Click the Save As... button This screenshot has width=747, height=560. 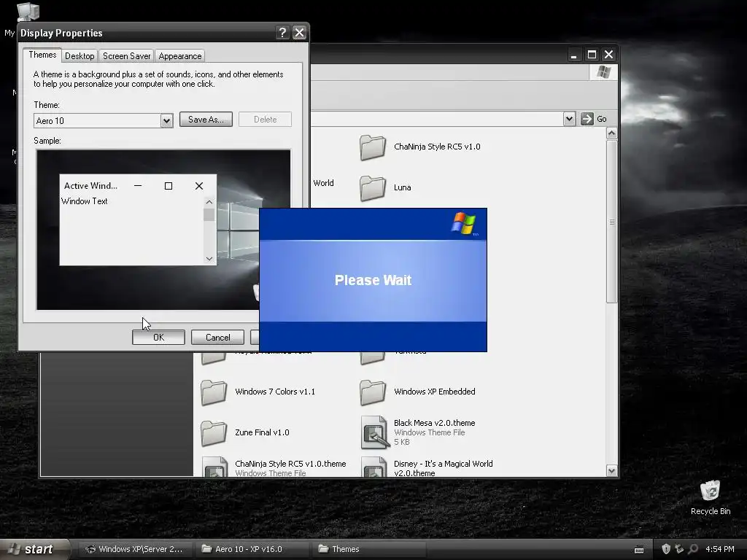(206, 120)
